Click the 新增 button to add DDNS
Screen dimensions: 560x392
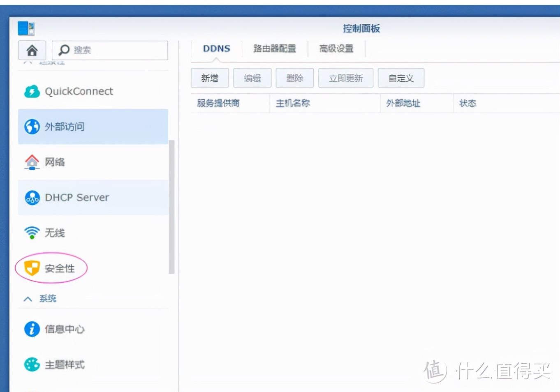pyautogui.click(x=210, y=78)
